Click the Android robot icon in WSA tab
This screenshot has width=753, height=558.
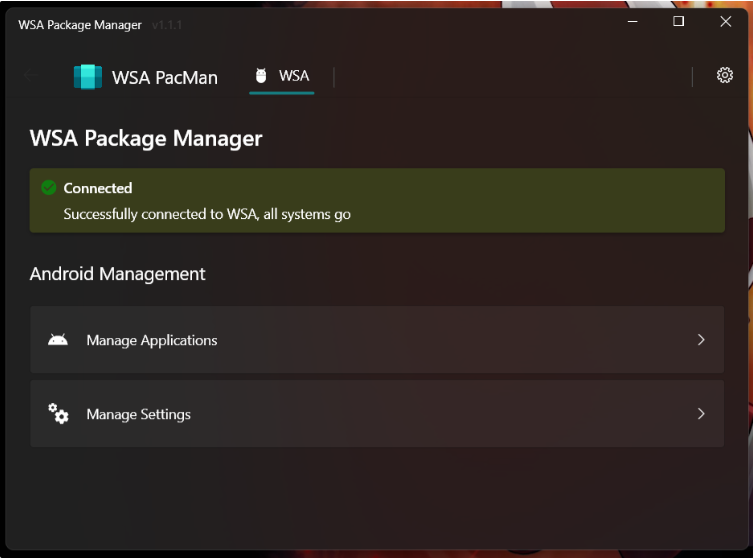pos(261,76)
